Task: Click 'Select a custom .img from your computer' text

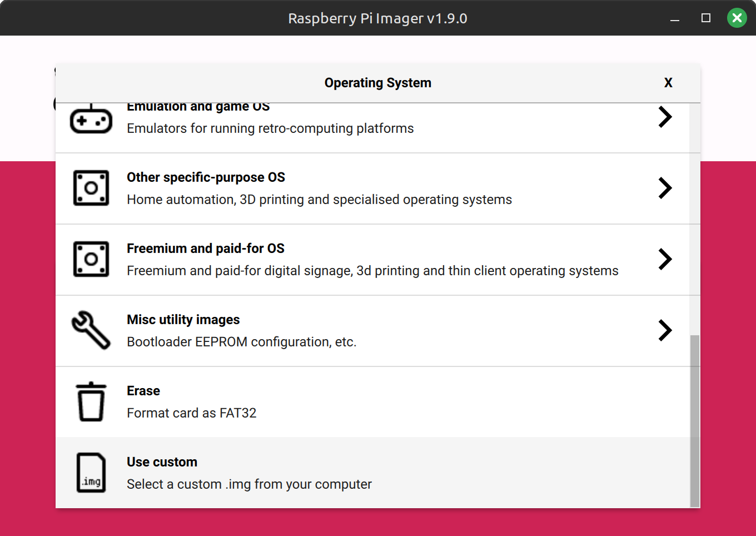Action: 249,484
